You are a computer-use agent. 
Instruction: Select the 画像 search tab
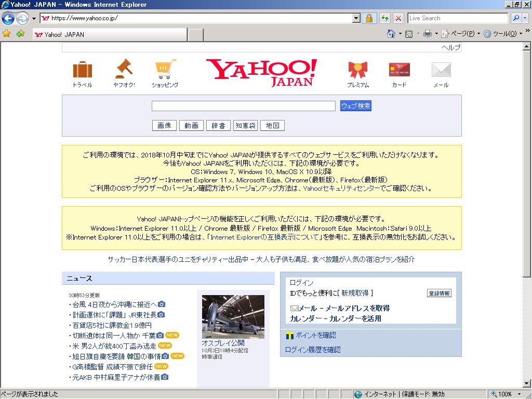click(x=164, y=126)
